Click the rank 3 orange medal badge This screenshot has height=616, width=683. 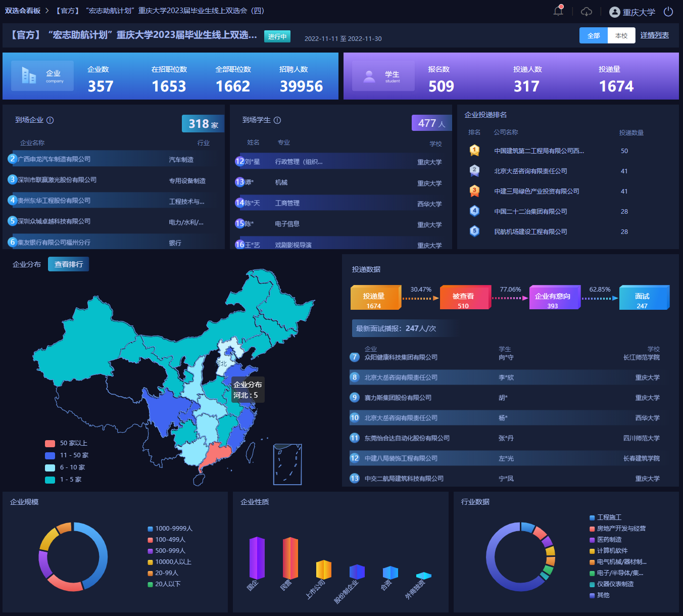coord(474,191)
